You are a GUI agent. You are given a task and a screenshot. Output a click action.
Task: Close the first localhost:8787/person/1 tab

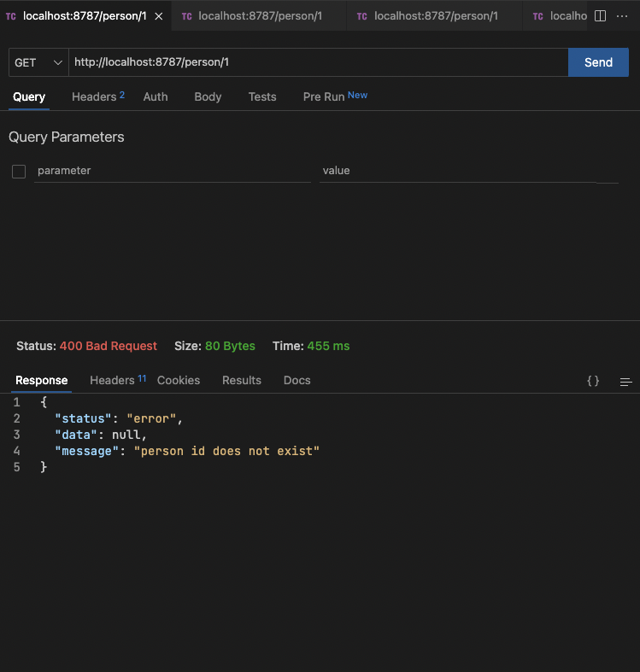[x=158, y=16]
